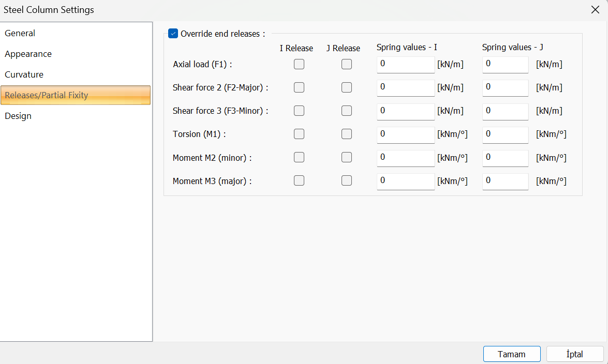
Task: Toggle J Release for Moment M2 (minor)
Action: 347,157
